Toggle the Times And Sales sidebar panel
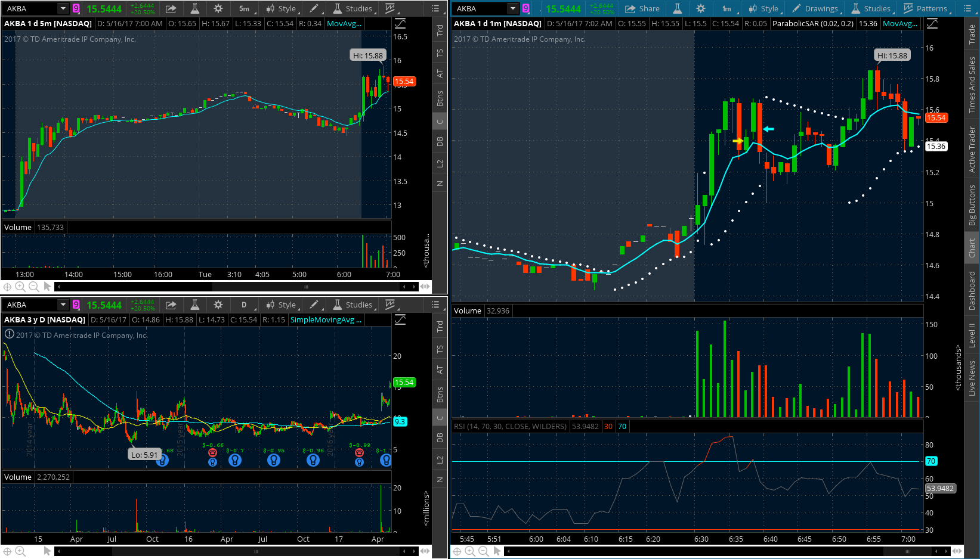980x559 pixels. click(x=972, y=85)
